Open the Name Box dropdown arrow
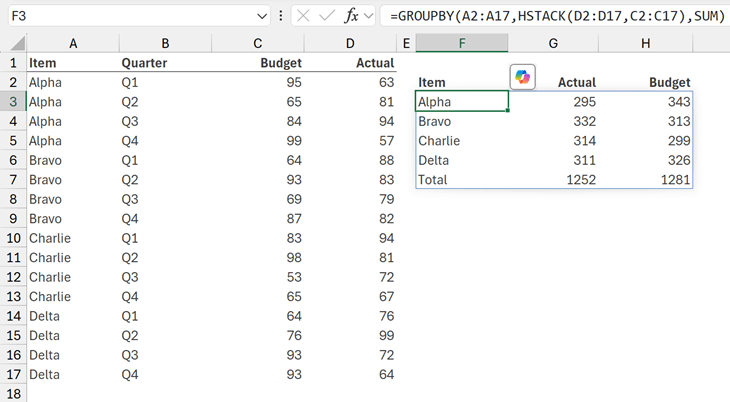 pyautogui.click(x=262, y=16)
